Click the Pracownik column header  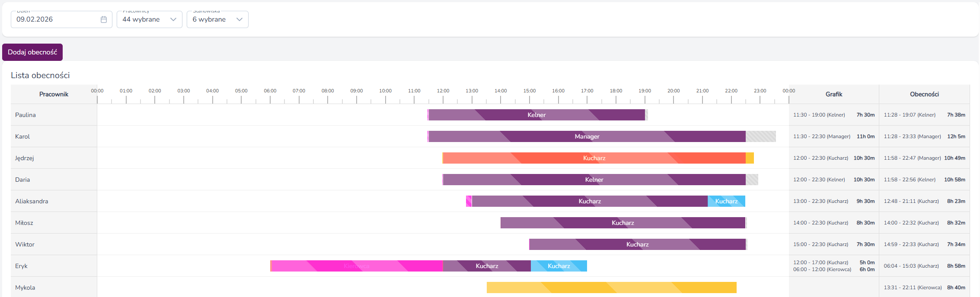point(54,94)
